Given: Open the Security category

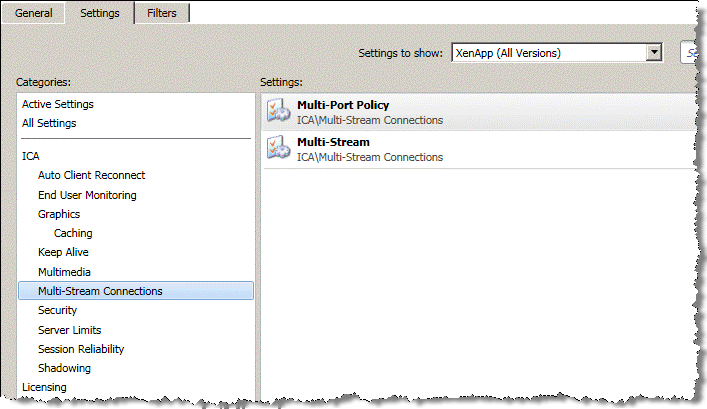Looking at the screenshot, I should pos(57,310).
